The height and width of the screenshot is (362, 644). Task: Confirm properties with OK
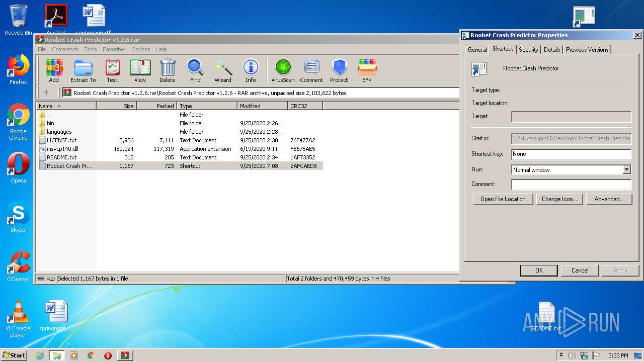[x=539, y=270]
